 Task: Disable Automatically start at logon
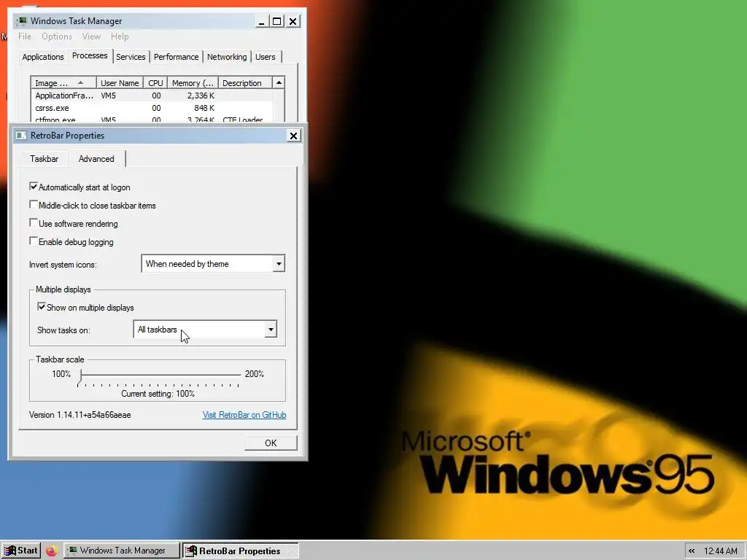34,186
